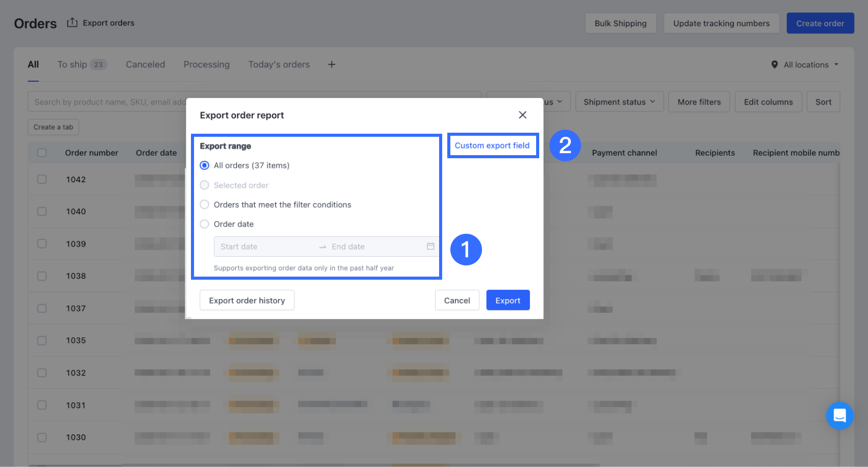Add a new tab with plus icon
The width and height of the screenshot is (868, 467).
(332, 64)
